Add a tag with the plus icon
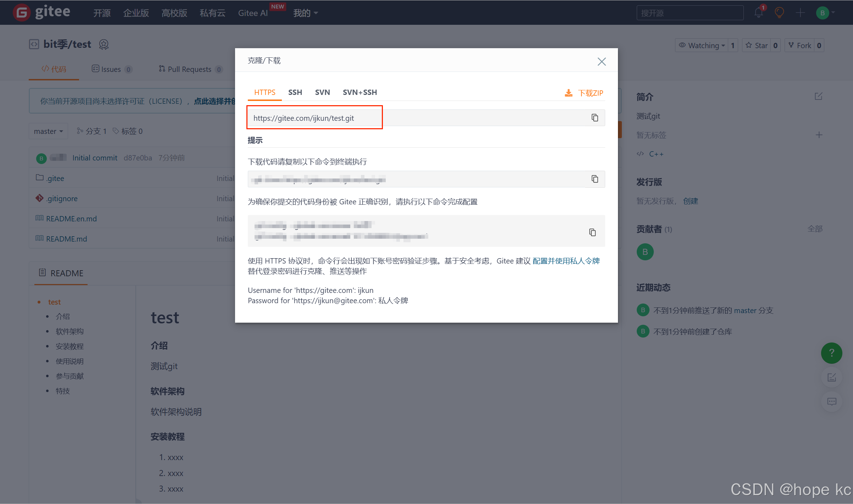The image size is (853, 504). pos(819,135)
